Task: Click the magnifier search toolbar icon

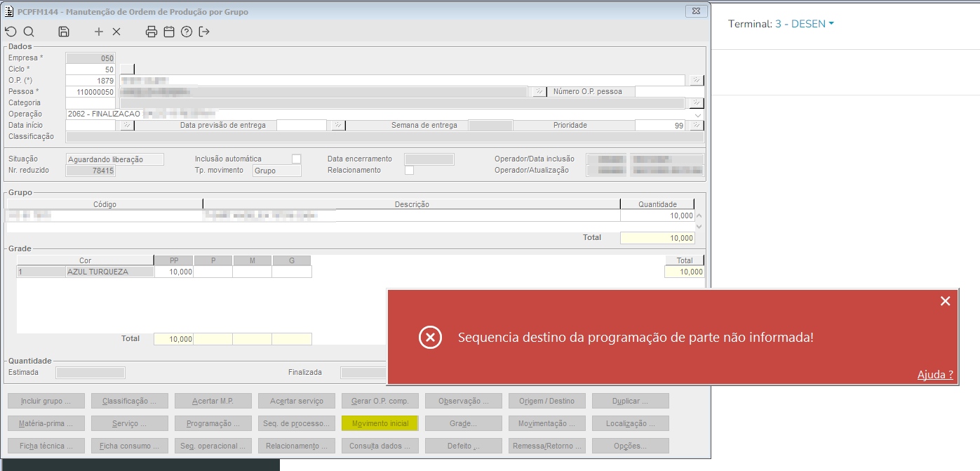Action: pos(29,32)
